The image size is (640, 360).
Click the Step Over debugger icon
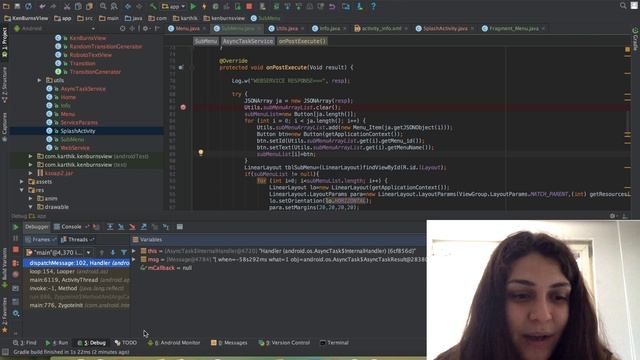pyautogui.click(x=110, y=227)
